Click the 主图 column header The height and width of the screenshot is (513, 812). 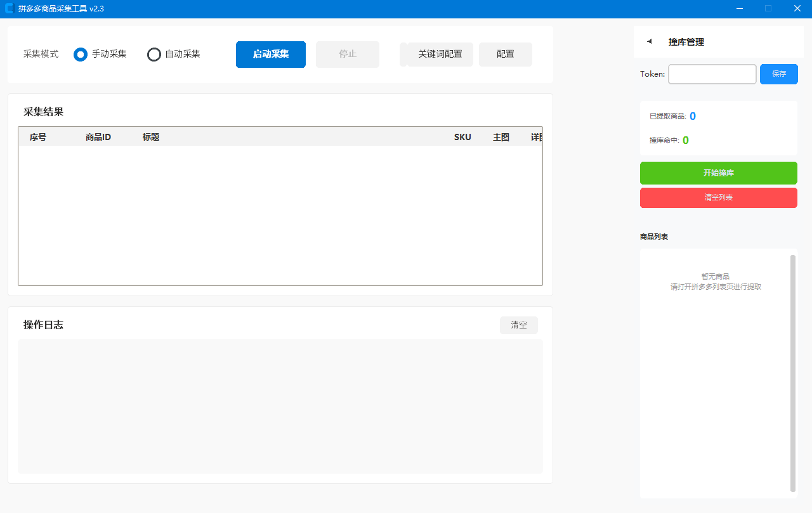pyautogui.click(x=501, y=137)
